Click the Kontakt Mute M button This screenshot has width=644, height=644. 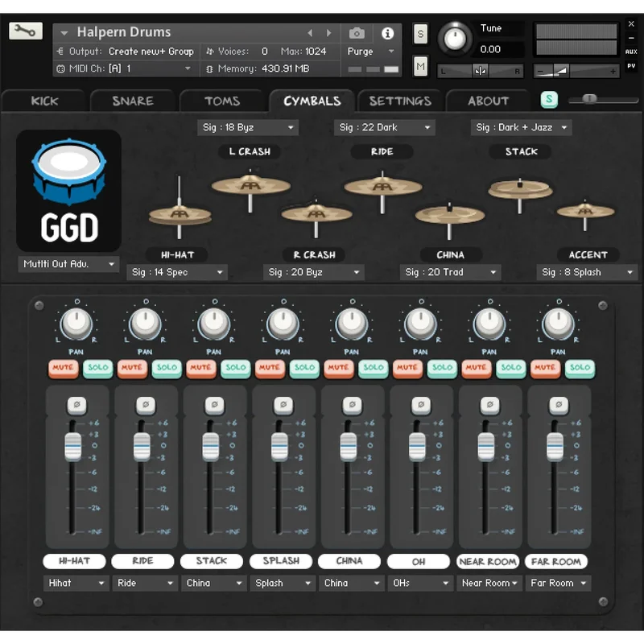coord(420,66)
